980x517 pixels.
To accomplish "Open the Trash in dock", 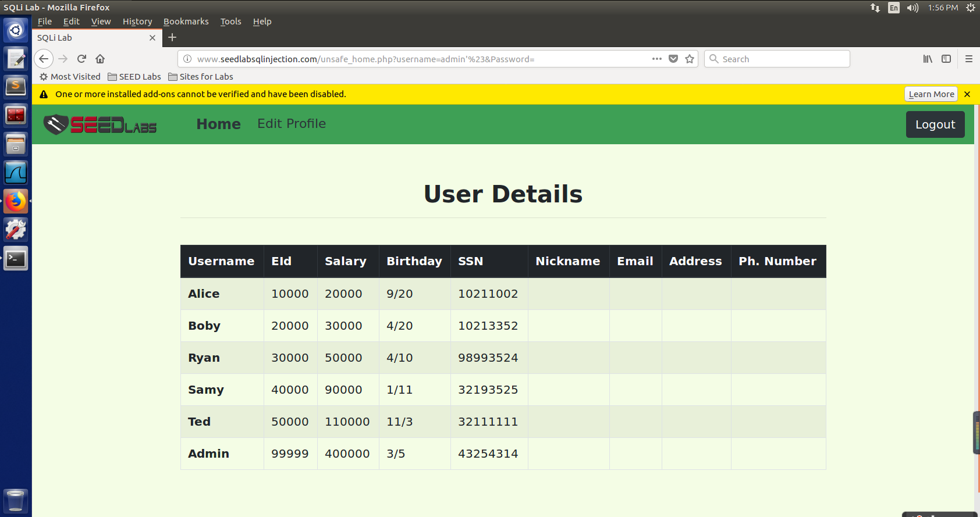I will point(16,501).
